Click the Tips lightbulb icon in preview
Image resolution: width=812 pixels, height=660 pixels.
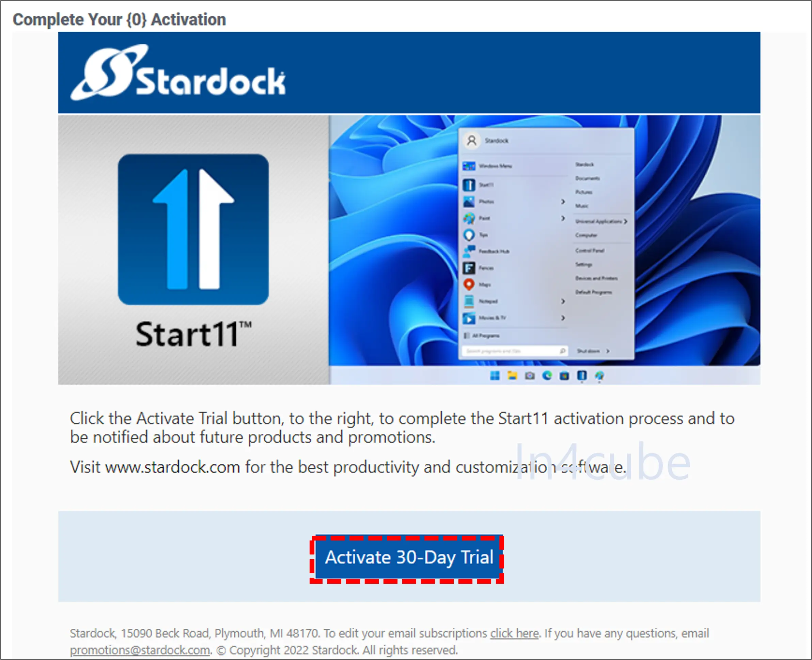click(x=469, y=235)
